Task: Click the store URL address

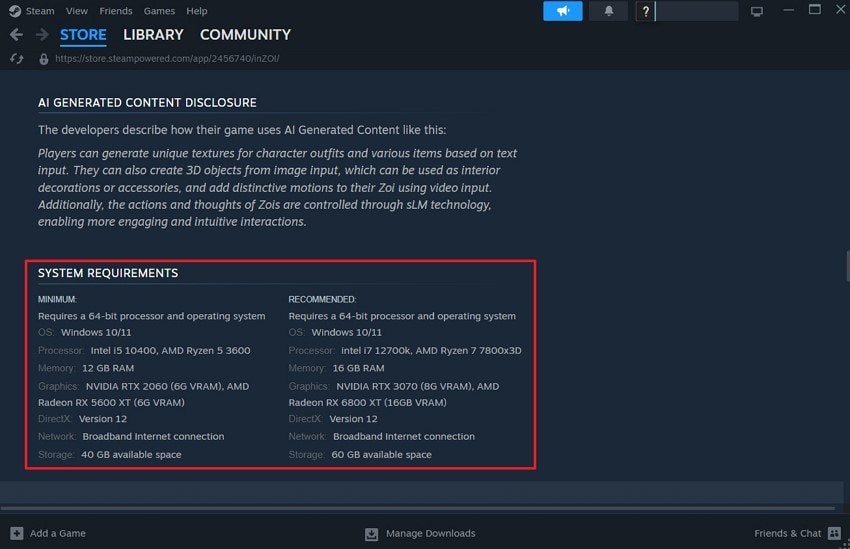Action: click(167, 59)
